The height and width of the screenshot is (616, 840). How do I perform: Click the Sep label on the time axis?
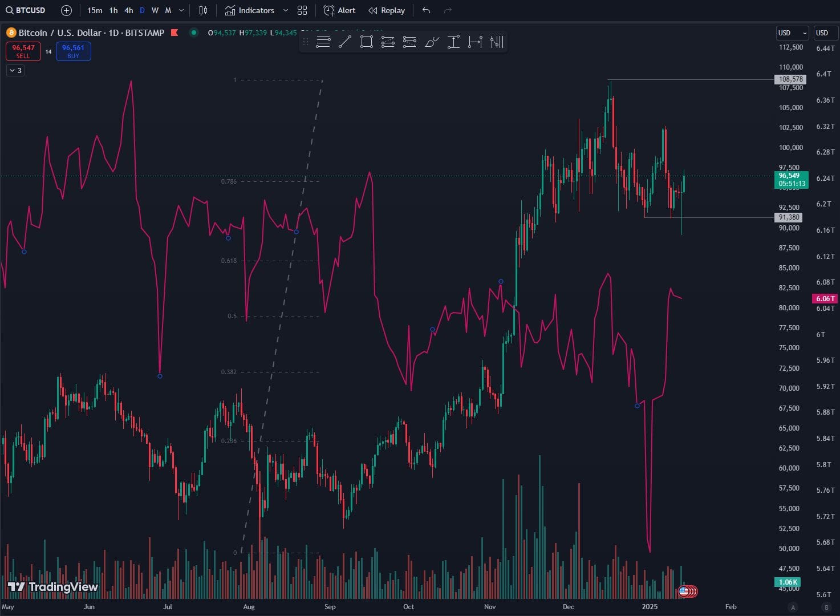[330, 607]
